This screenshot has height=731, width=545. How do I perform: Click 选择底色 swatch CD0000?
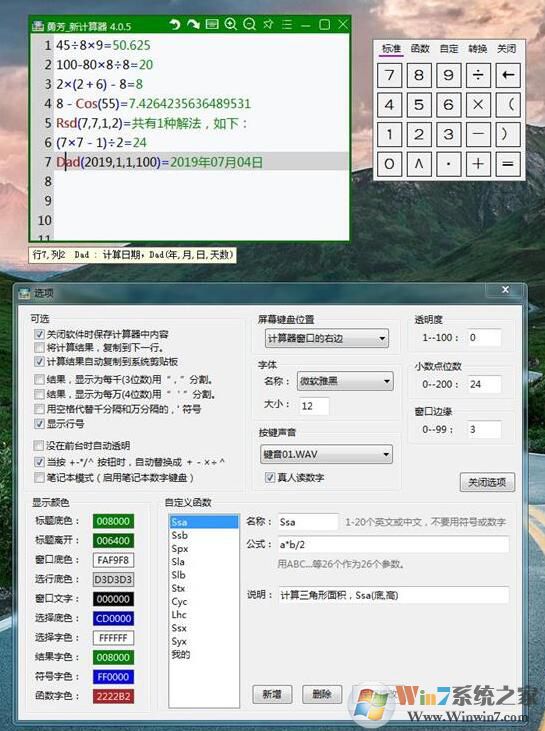pos(113,619)
